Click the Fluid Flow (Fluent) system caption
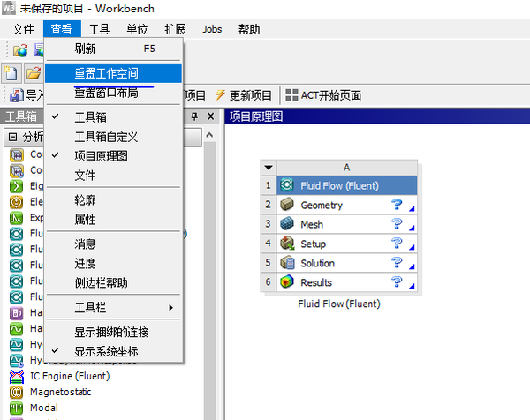This screenshot has width=530, height=420. (339, 304)
